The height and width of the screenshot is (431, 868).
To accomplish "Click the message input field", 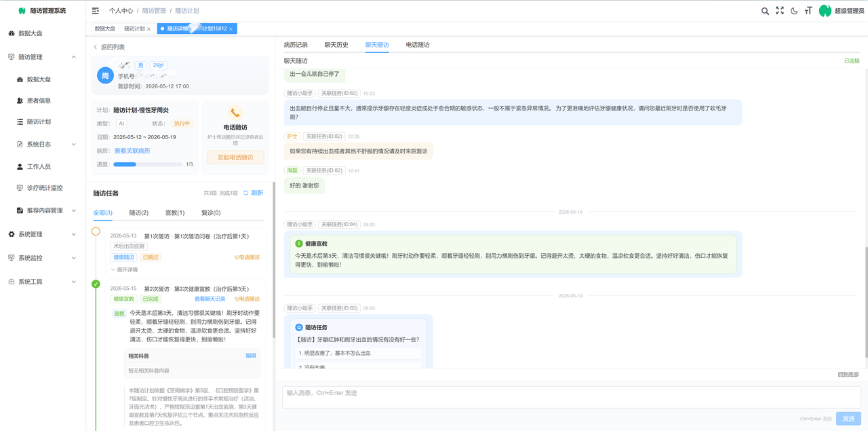I will click(x=572, y=397).
